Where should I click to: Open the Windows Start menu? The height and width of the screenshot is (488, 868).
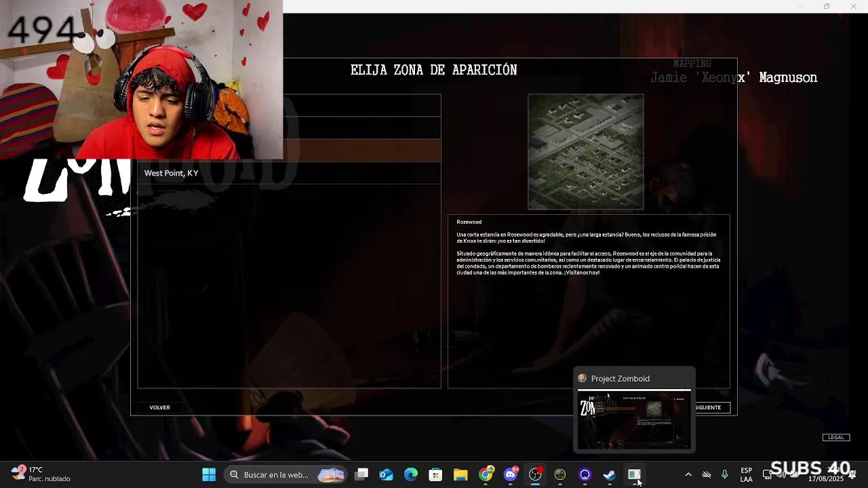pos(209,474)
